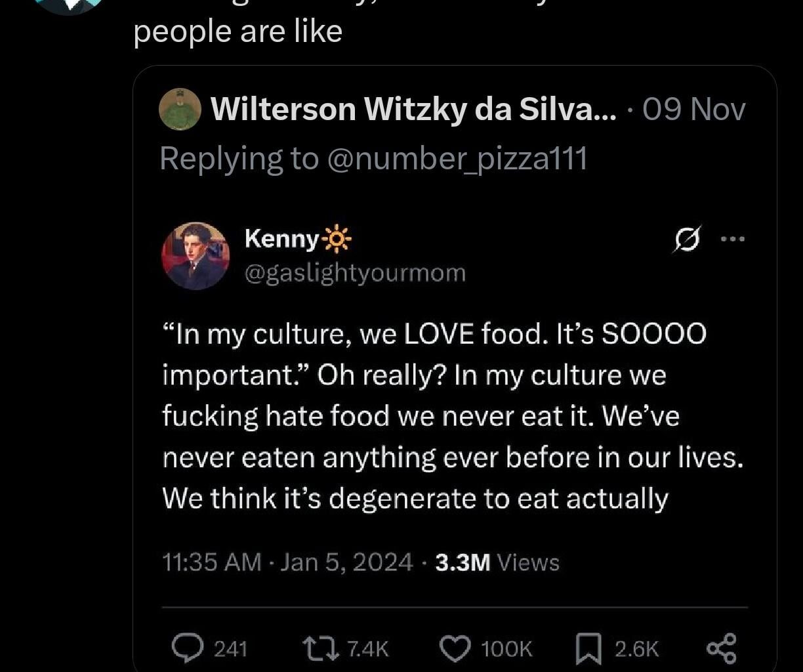The width and height of the screenshot is (803, 672).
Task: Open Kenny's profile picture thumbnail
Action: [196, 255]
